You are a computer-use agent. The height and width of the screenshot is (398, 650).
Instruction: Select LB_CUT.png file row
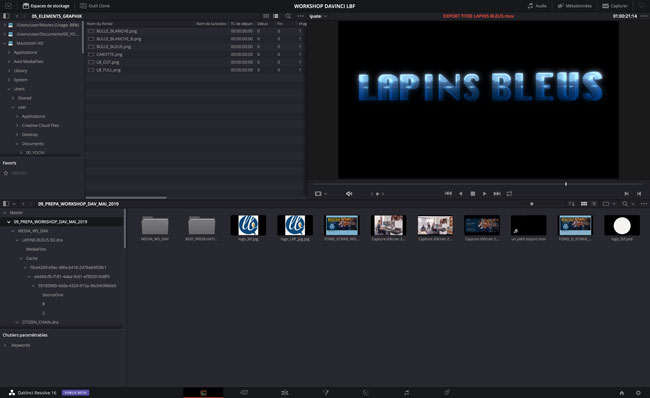click(195, 62)
